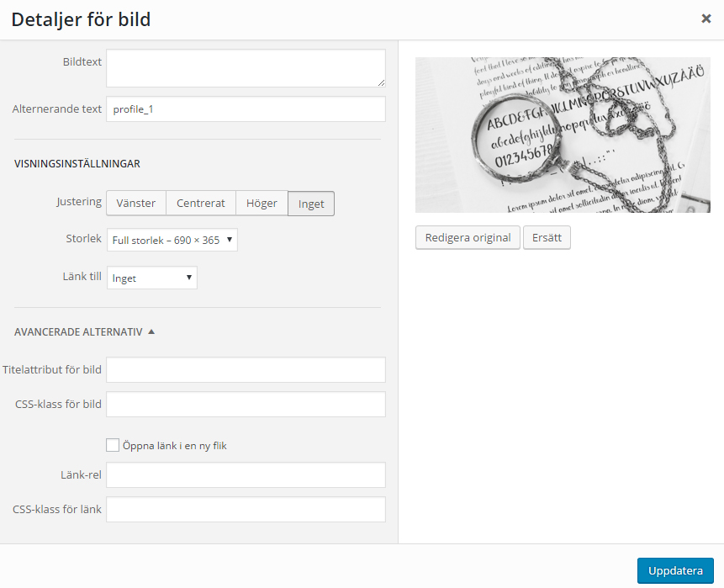Open the Storlek size dropdown
The image size is (724, 588).
(172, 240)
